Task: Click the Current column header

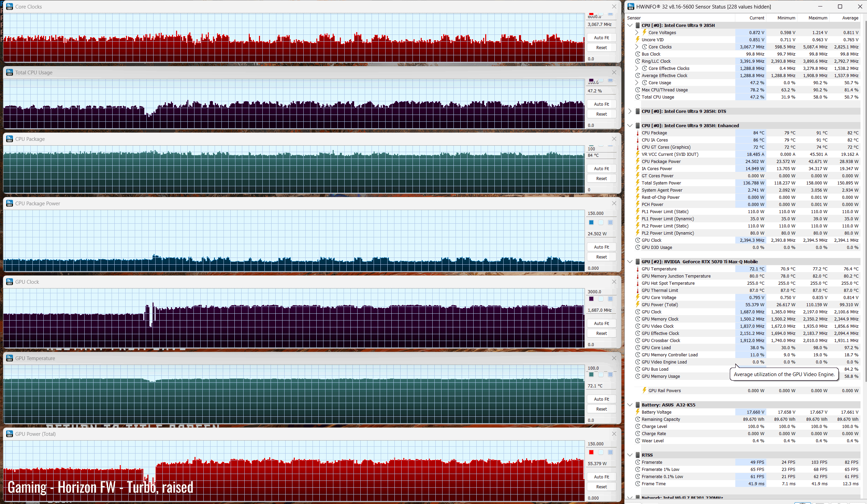Action: tap(751, 18)
